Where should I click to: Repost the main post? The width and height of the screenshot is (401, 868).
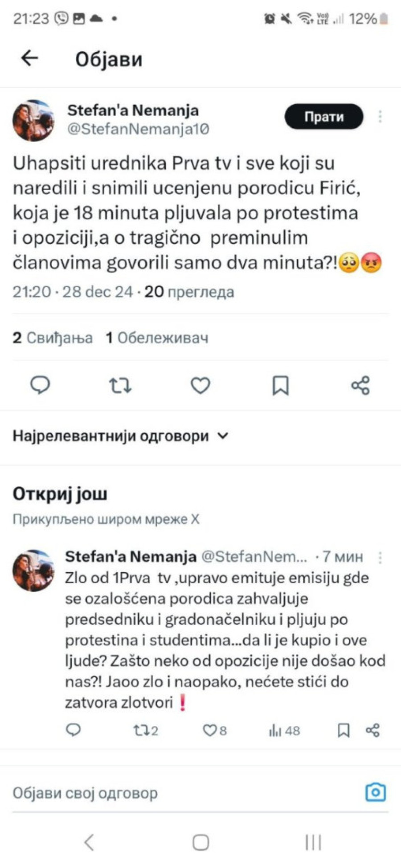tap(120, 386)
